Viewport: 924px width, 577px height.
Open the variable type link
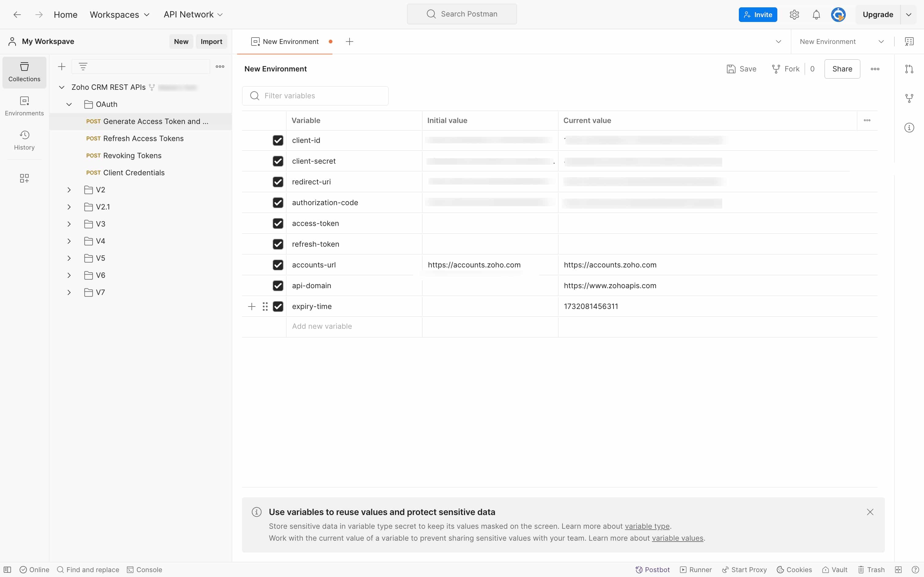pos(647,526)
